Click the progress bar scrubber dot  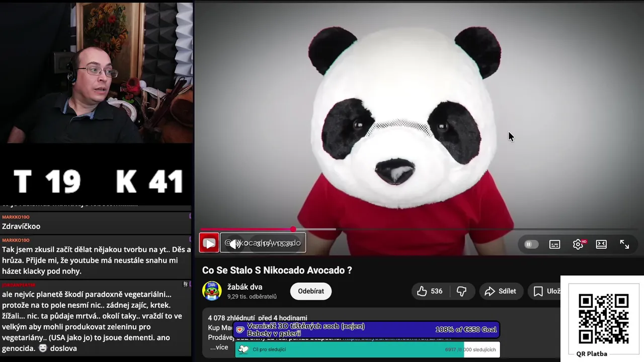(x=293, y=229)
